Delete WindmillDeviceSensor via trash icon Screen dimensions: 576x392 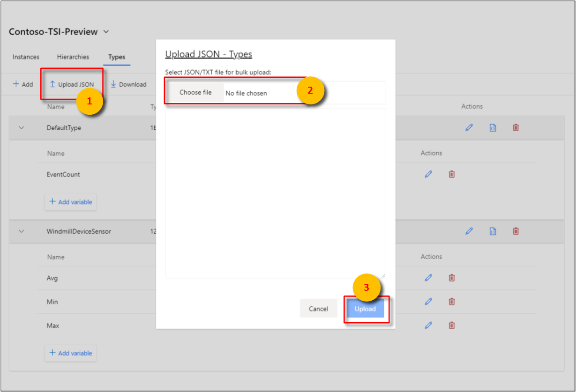coord(516,231)
